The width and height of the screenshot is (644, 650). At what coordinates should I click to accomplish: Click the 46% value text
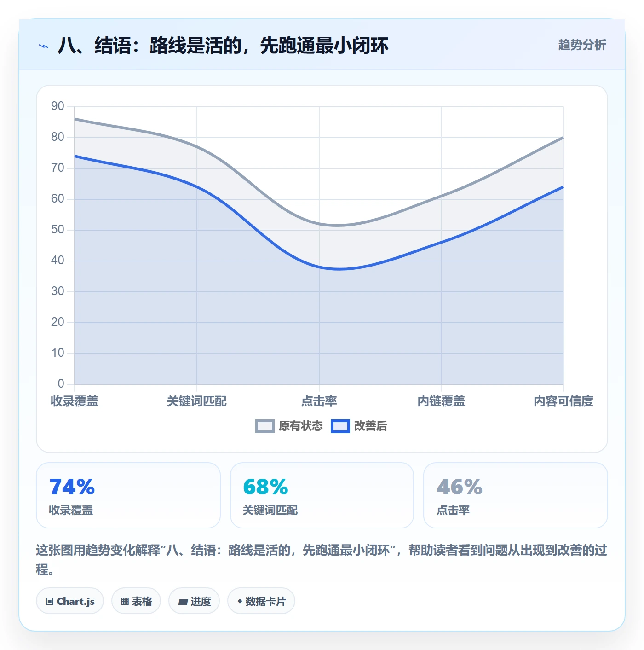(460, 487)
